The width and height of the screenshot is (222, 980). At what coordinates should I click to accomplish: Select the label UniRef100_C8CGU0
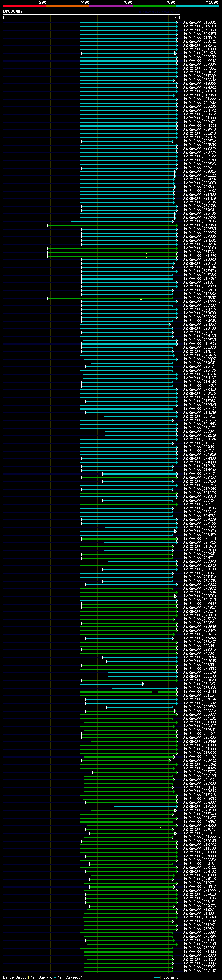(x=199, y=80)
